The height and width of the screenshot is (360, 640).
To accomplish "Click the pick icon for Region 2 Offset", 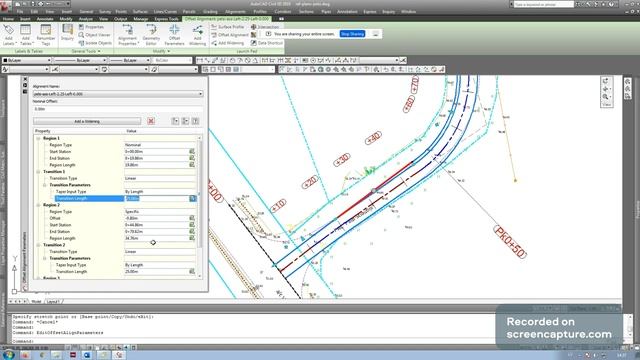I will point(192,218).
